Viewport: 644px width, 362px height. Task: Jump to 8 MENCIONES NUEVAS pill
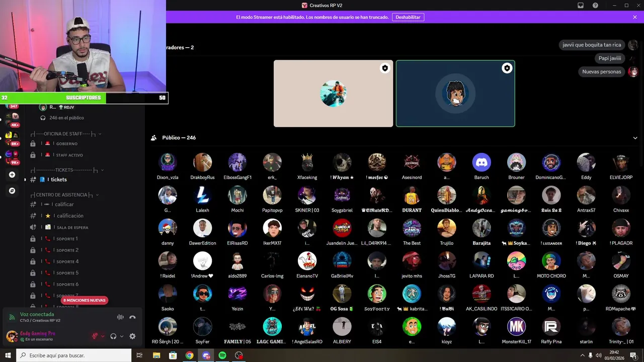(85, 300)
